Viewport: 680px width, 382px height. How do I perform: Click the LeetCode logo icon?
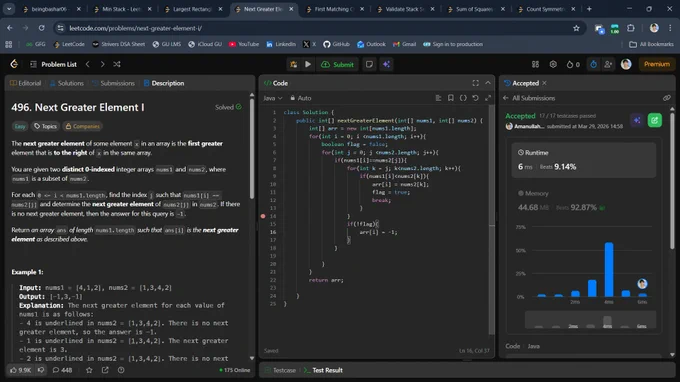point(14,64)
